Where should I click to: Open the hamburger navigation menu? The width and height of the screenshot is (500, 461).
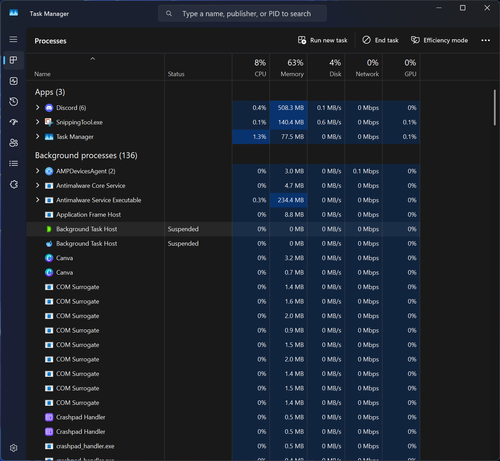click(x=13, y=39)
